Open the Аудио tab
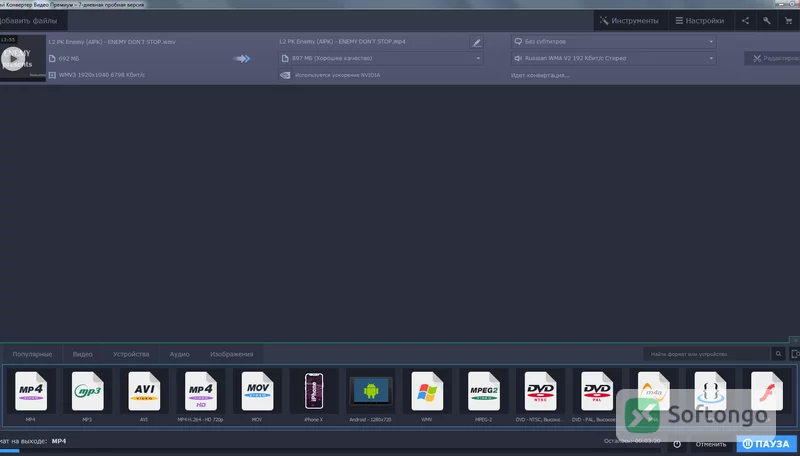This screenshot has height=456, width=800. click(x=180, y=354)
